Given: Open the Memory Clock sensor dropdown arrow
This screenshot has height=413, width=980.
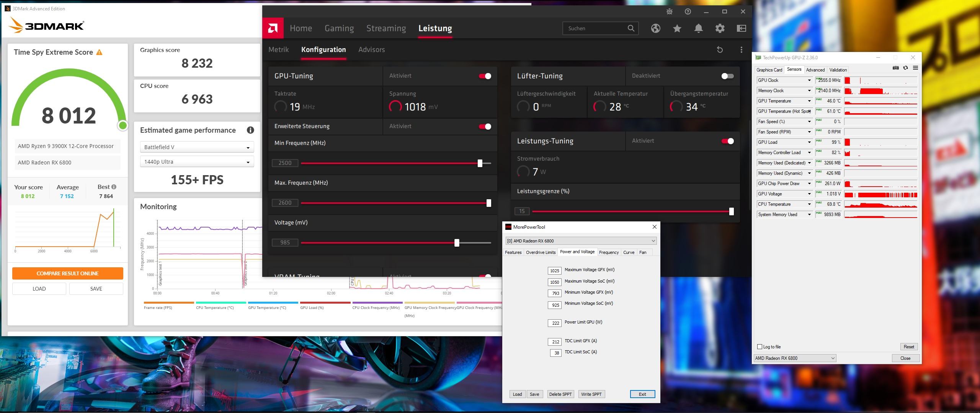Looking at the screenshot, I should 809,91.
